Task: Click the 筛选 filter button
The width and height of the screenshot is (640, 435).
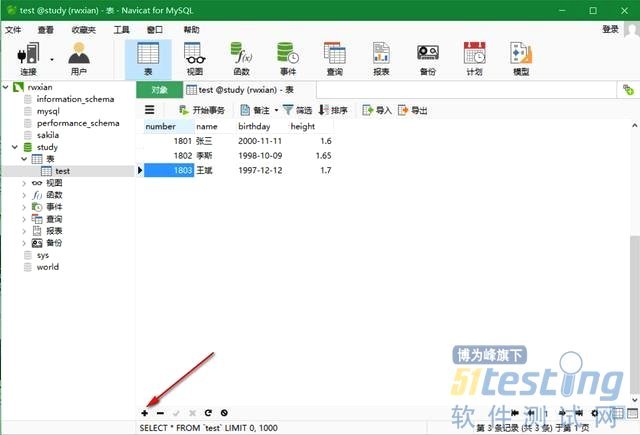Action: (x=298, y=110)
